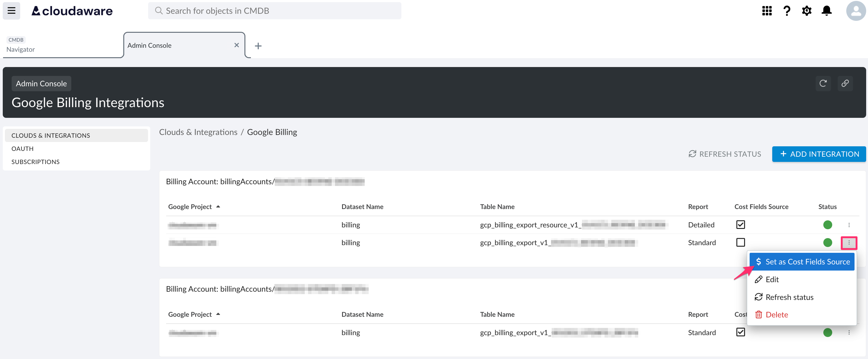Viewport: 868px width, 359px height.
Task: Open the help question mark icon
Action: click(786, 10)
